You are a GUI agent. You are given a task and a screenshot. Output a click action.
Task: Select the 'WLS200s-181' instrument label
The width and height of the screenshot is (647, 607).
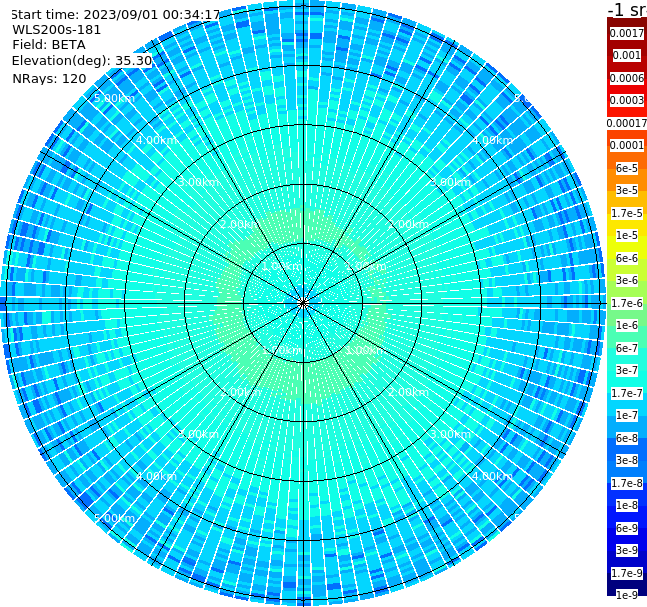click(x=57, y=30)
